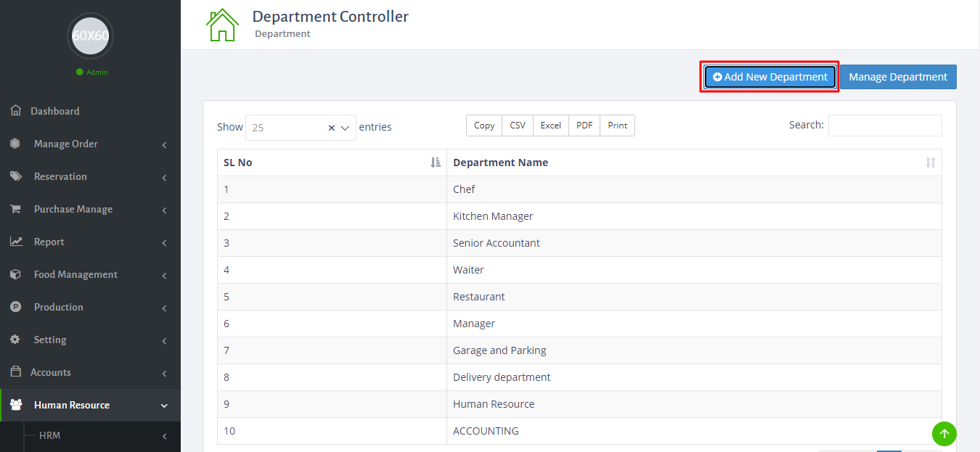Click the 60X60 admin avatar image
This screenshot has width=980, height=452.
(91, 36)
